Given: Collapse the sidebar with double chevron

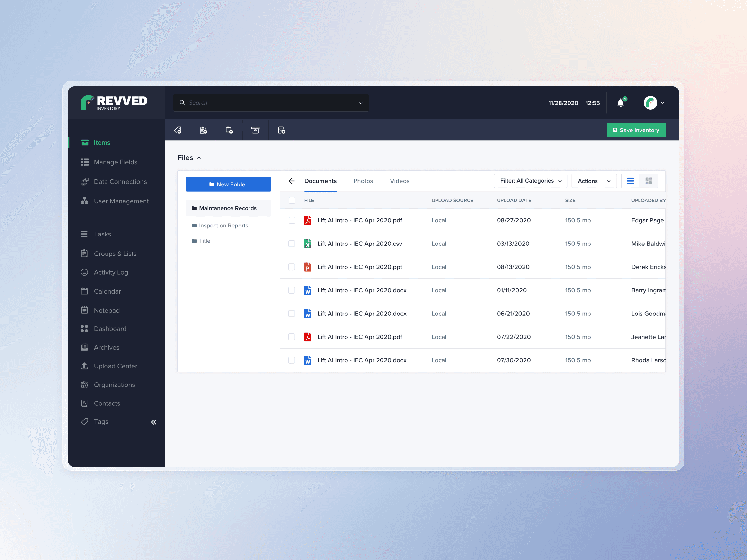Looking at the screenshot, I should (154, 422).
